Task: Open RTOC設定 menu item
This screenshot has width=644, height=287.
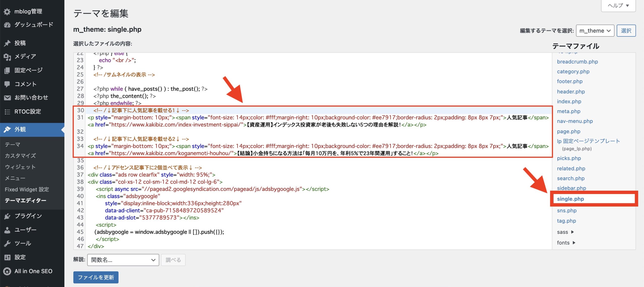Action: click(28, 111)
